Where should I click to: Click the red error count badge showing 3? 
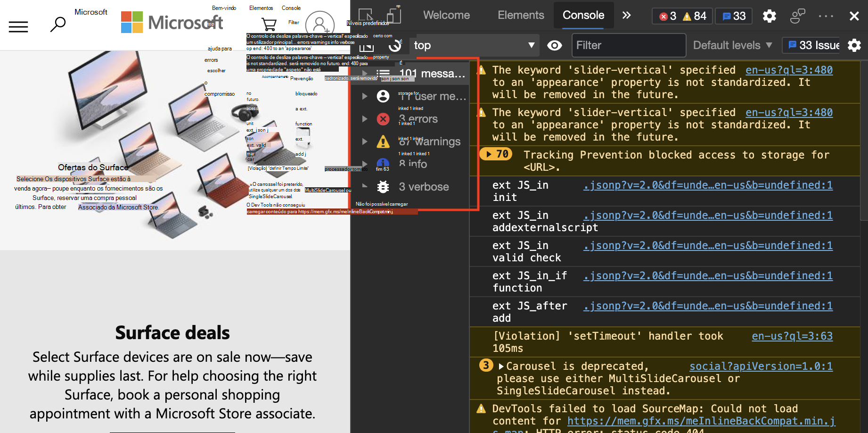668,16
